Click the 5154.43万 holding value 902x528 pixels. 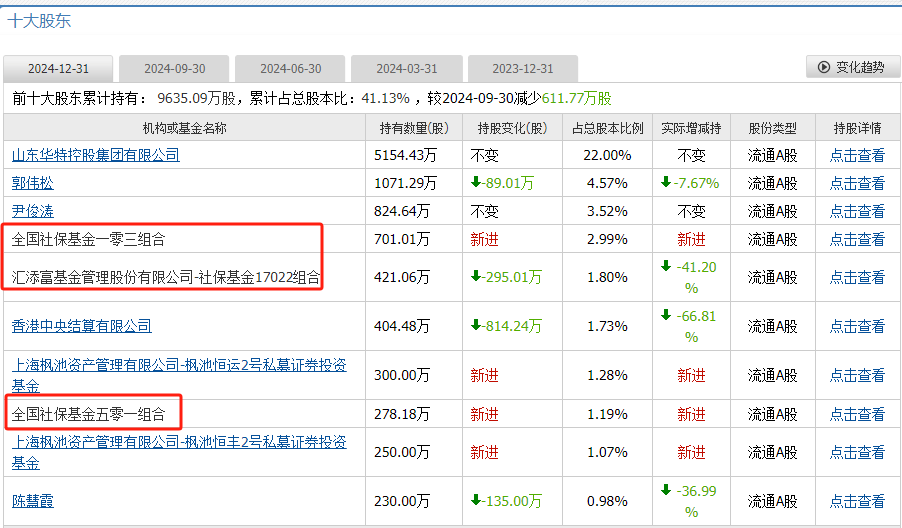(x=406, y=155)
